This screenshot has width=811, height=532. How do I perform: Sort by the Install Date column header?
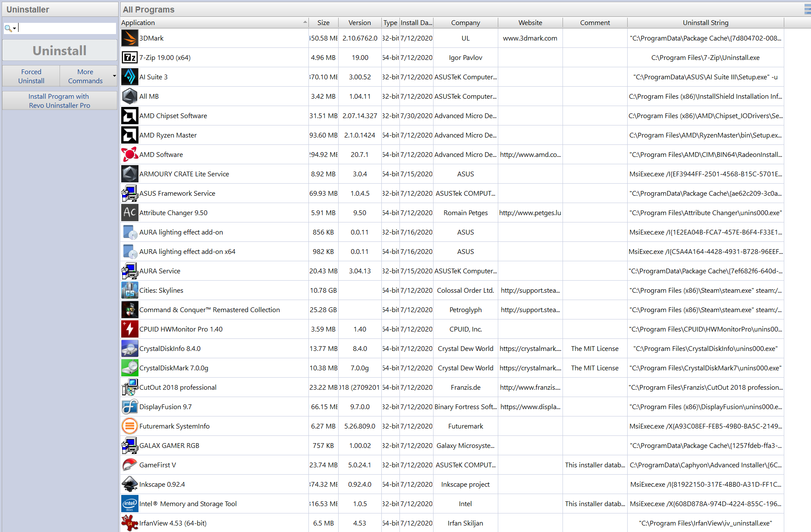[x=416, y=22]
